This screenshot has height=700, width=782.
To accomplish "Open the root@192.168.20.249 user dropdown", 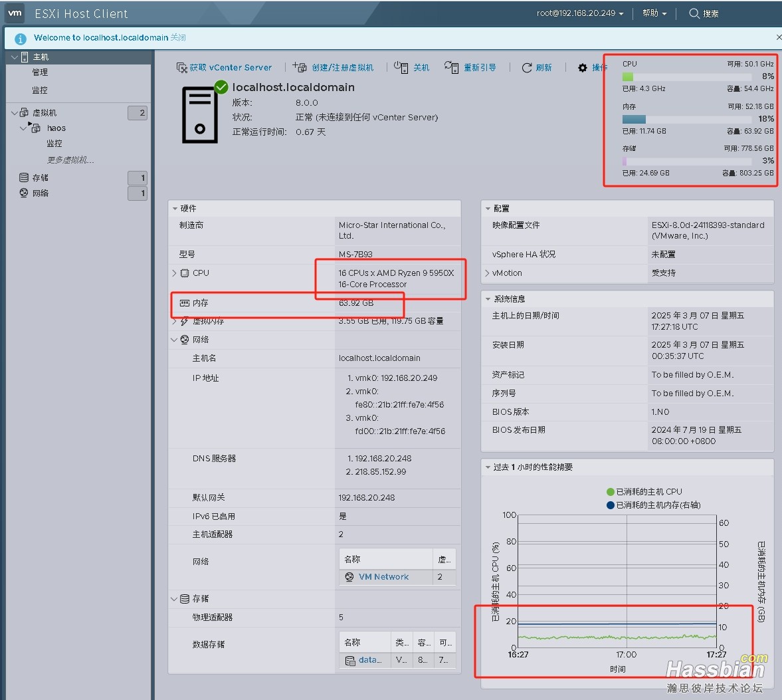I will point(580,13).
